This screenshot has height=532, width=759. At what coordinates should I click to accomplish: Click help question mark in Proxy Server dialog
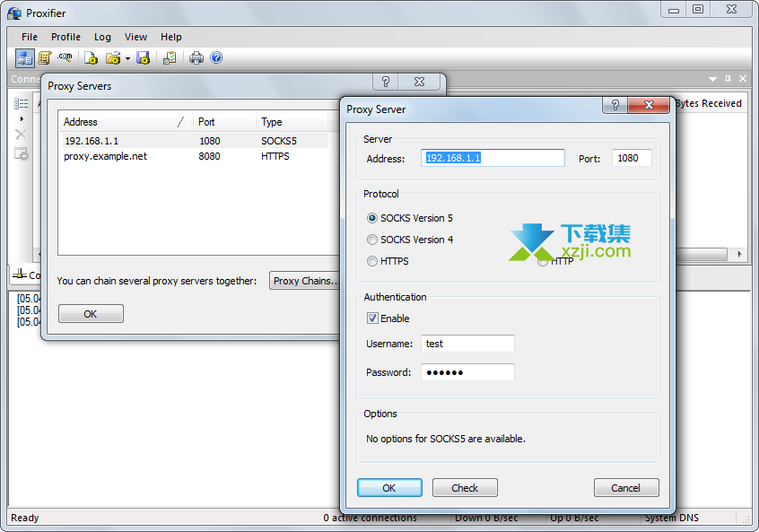click(x=615, y=105)
